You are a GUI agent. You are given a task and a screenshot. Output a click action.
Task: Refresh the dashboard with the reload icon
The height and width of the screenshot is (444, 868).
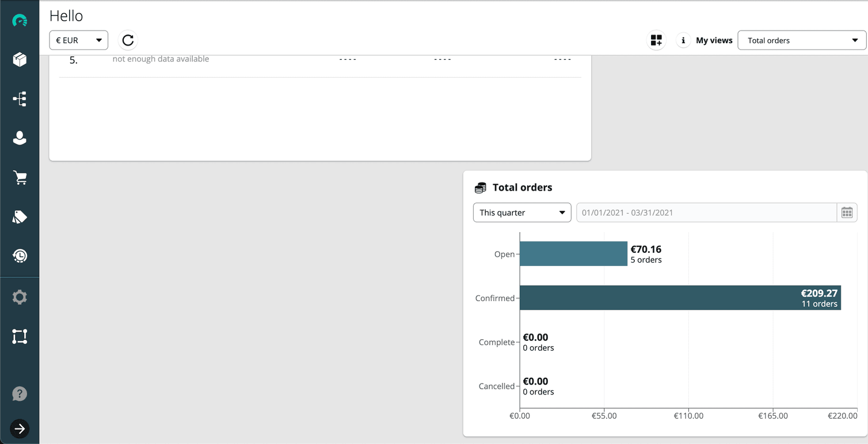coord(127,40)
